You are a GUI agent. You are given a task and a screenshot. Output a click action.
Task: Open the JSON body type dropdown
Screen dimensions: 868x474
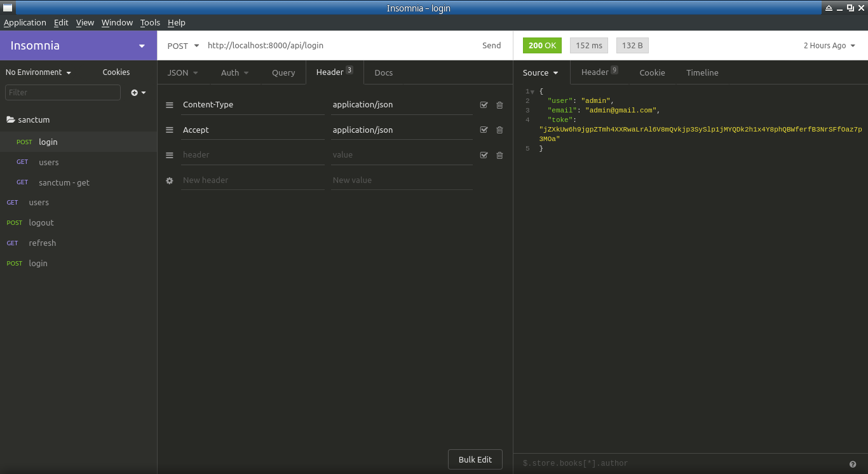point(183,73)
